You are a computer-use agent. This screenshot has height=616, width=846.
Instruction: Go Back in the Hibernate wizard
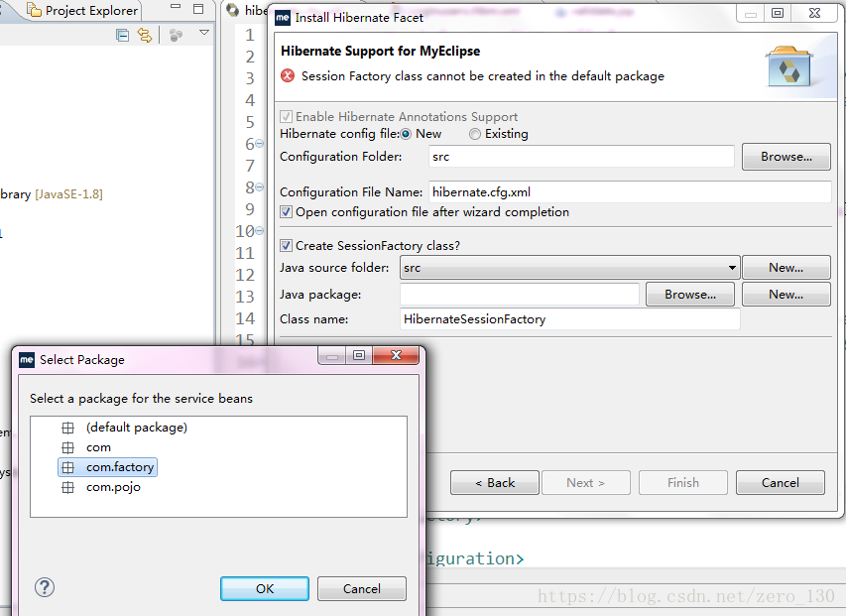tap(495, 483)
